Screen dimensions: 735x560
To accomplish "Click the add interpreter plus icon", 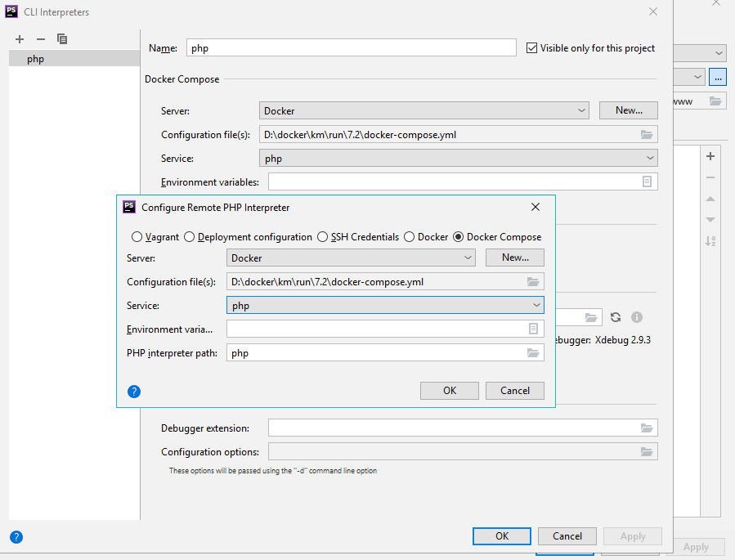I will point(20,39).
